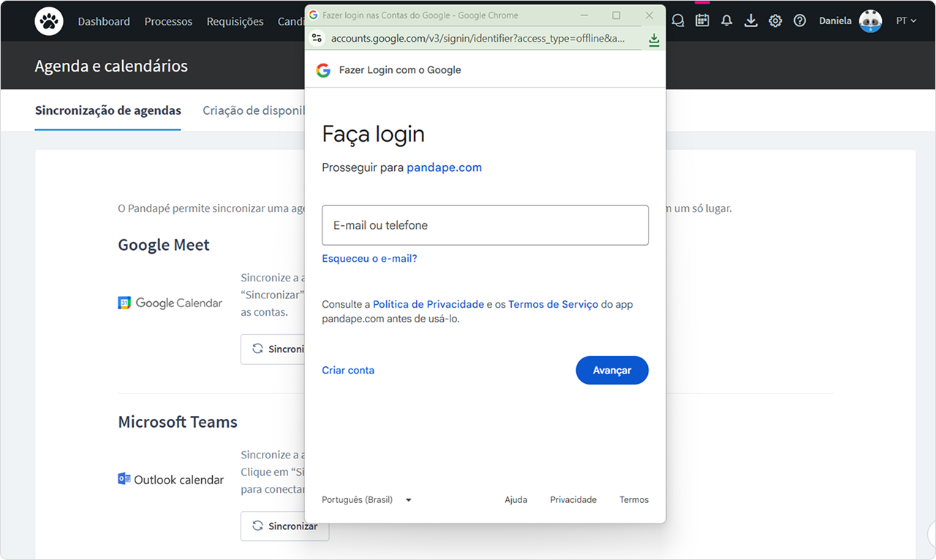Click Termos in the popup footer
This screenshot has width=936, height=560.
click(634, 500)
